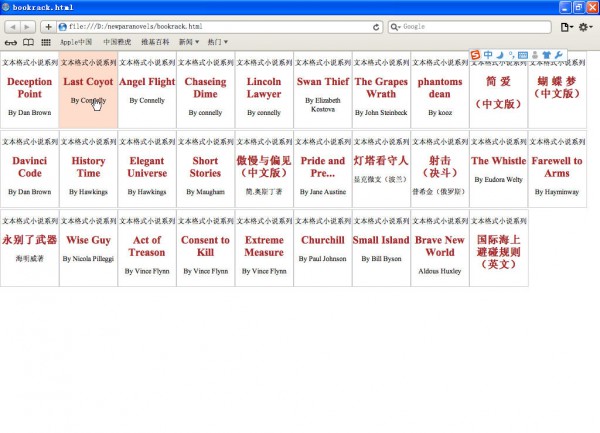Click the address bar URL field

click(x=220, y=27)
